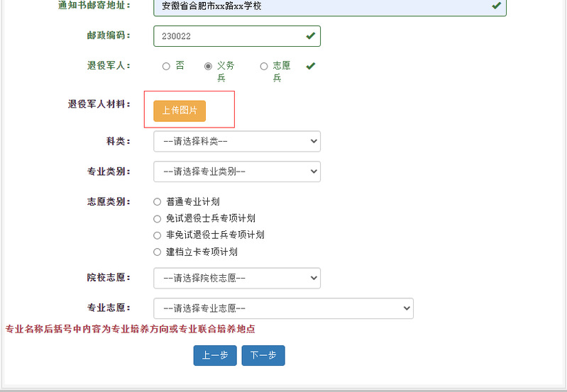Open the 专业类别 dropdown
567x392 pixels.
click(x=237, y=172)
